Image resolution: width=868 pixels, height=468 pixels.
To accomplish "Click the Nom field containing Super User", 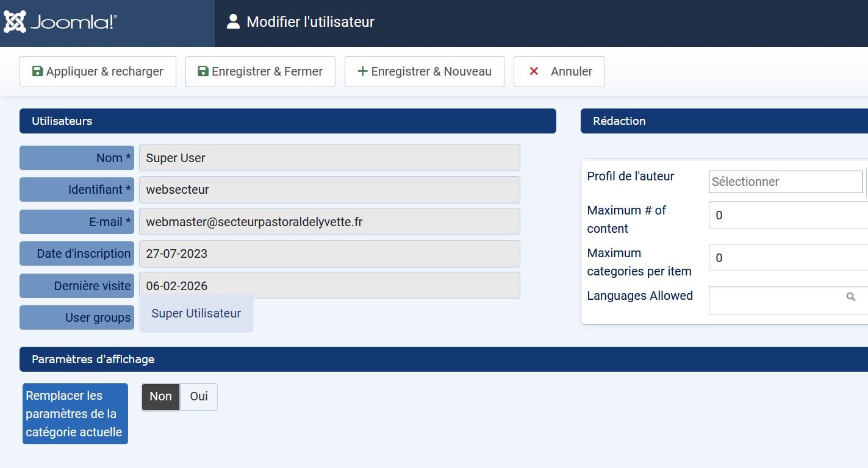I will (329, 158).
